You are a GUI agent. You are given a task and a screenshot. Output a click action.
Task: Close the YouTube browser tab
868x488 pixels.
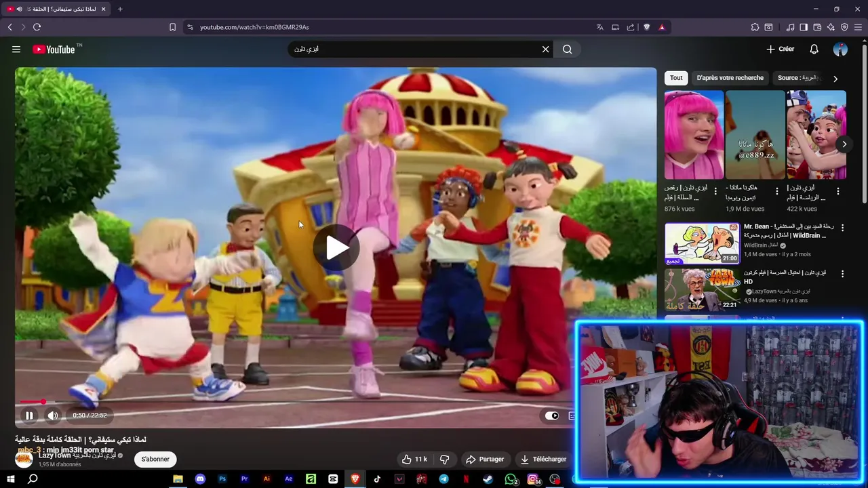(x=104, y=9)
